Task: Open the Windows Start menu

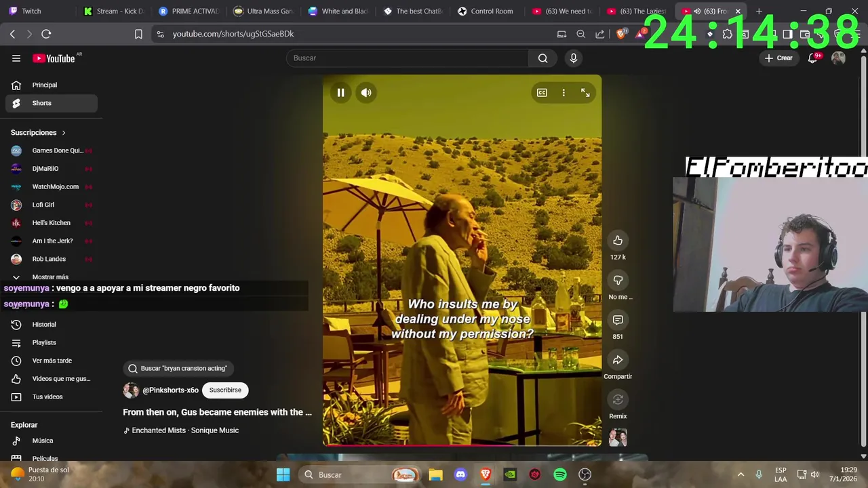Action: tap(283, 475)
